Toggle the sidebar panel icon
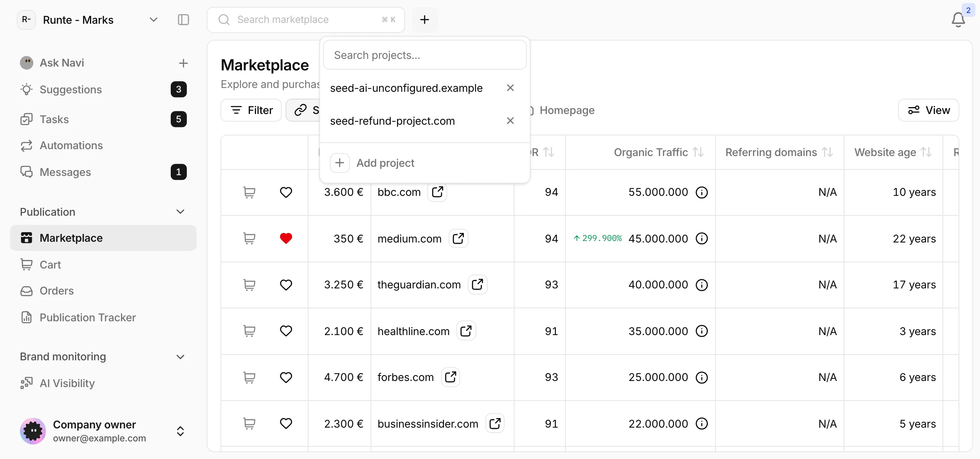The image size is (980, 459). (x=183, y=20)
